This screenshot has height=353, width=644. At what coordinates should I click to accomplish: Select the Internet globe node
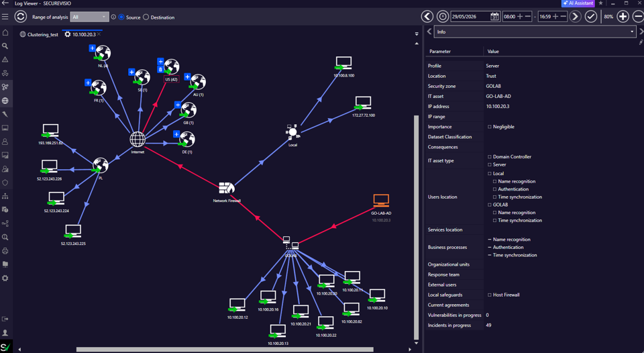point(138,140)
